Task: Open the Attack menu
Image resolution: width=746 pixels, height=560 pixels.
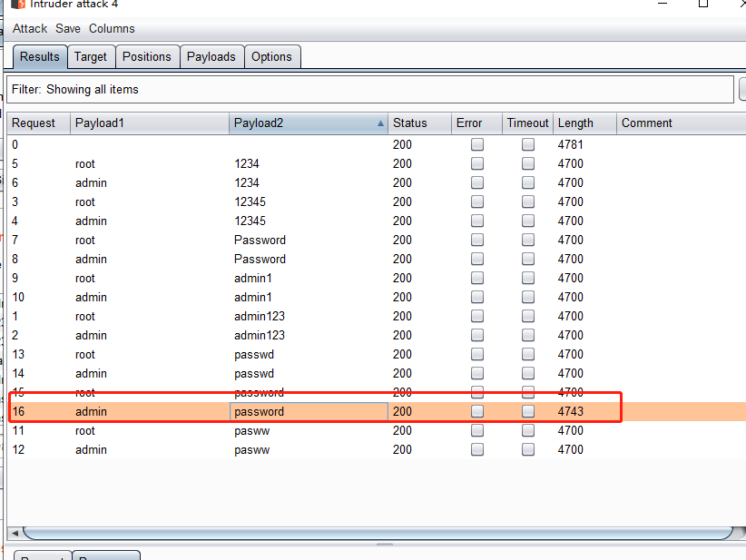Action: coord(30,28)
